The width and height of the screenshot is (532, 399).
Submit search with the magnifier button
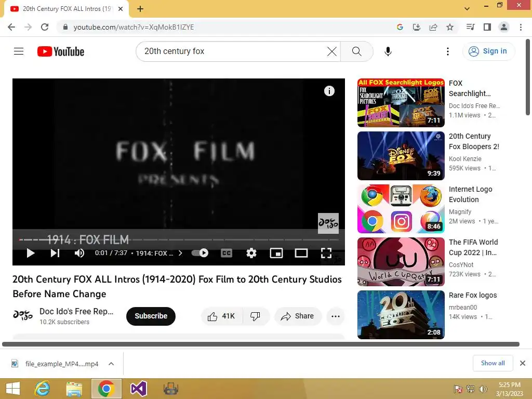pyautogui.click(x=356, y=51)
